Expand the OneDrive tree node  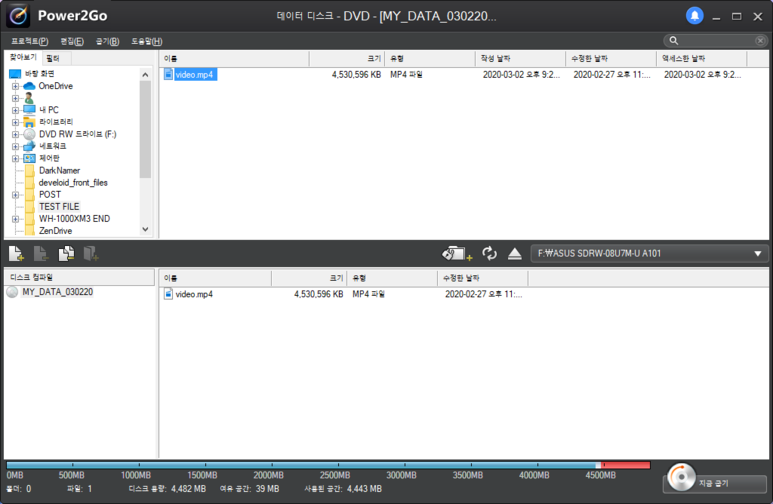coord(15,86)
